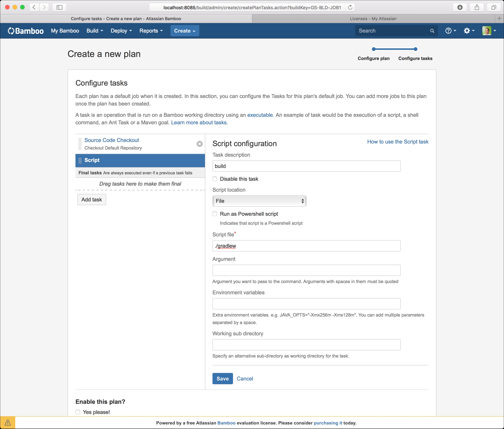Switch to Licenses - My Atlassian tab

373,18
